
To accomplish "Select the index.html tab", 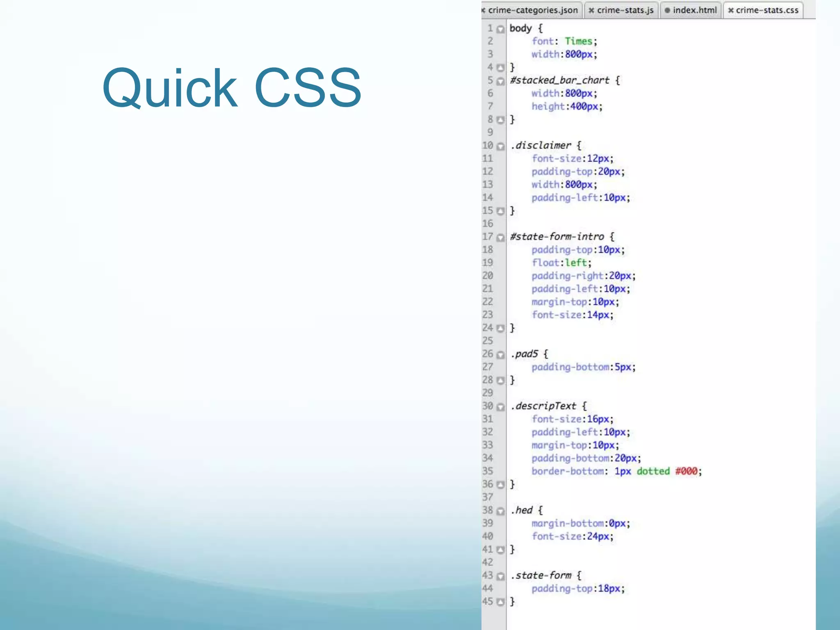I will tap(690, 10).
